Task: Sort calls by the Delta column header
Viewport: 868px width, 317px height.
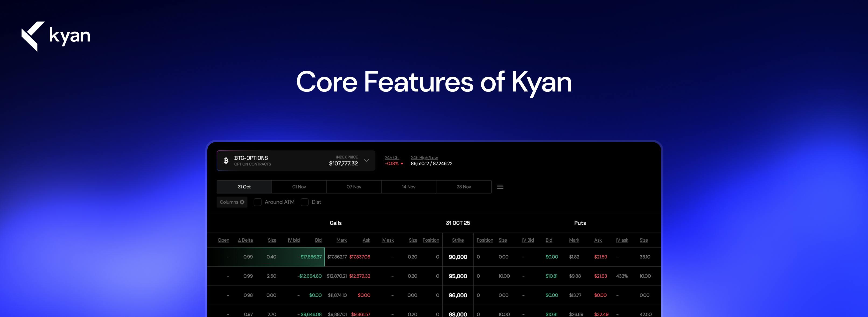Action: 245,240
